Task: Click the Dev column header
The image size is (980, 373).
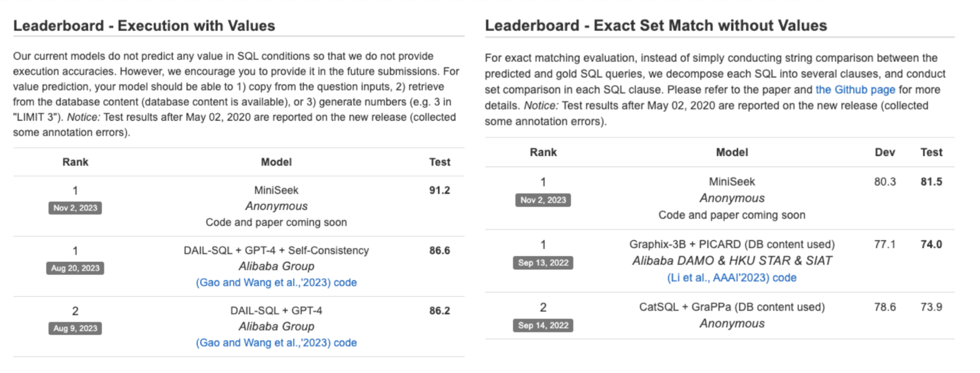Action: coord(884,153)
